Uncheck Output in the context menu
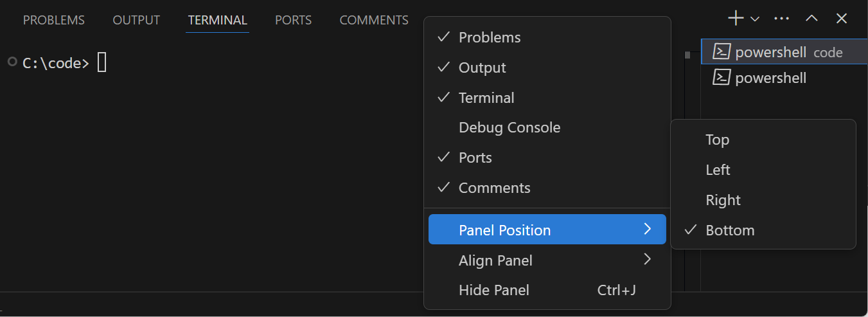The width and height of the screenshot is (868, 317). click(x=482, y=68)
